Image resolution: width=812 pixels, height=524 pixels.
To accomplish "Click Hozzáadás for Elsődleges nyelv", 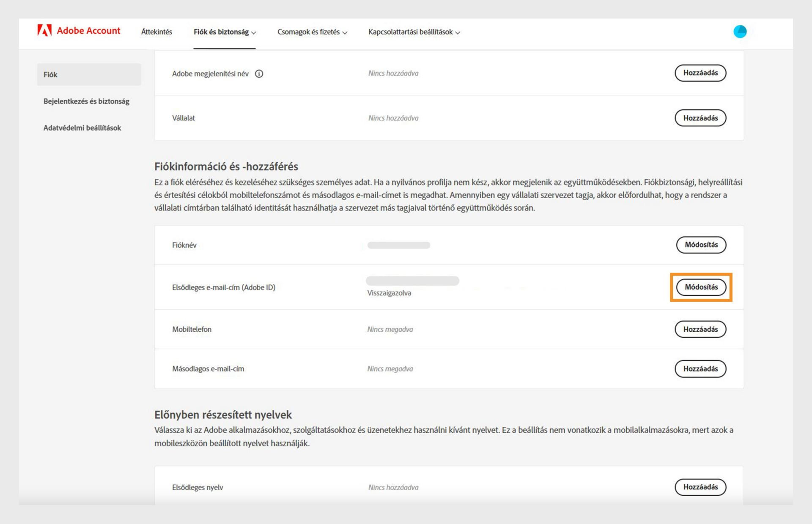I will click(x=700, y=487).
